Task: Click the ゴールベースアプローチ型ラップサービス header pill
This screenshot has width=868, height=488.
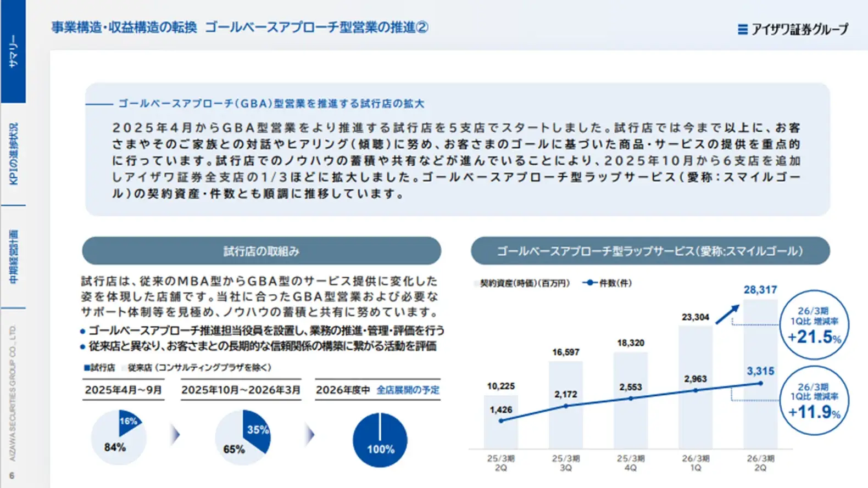Action: 650,251
